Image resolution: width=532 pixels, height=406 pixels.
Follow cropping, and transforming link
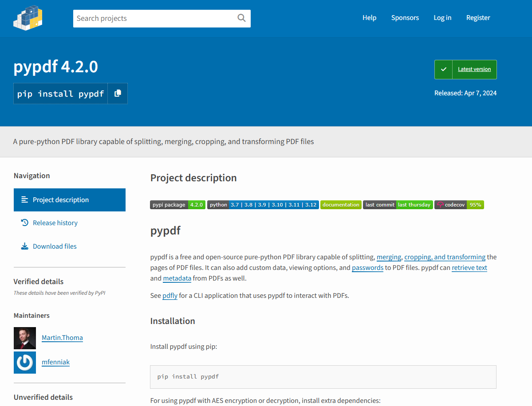pos(445,257)
